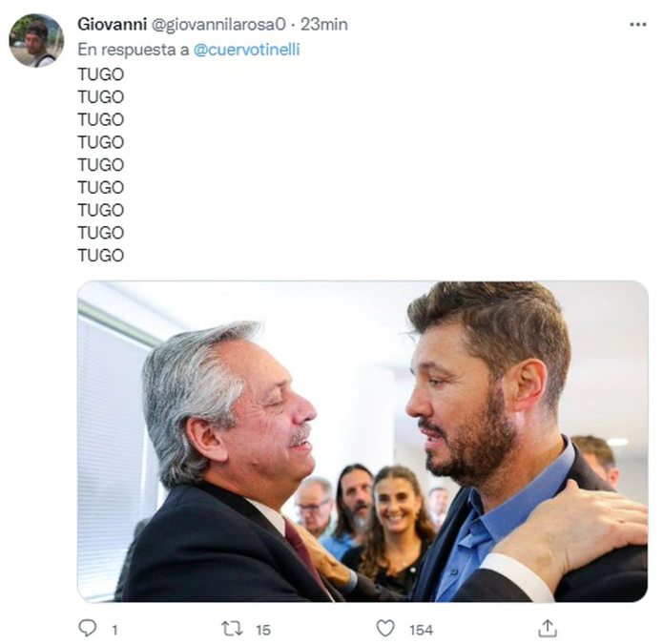The height and width of the screenshot is (644, 663).
Task: Click the last TUGO line of tweet
Action: coord(100,256)
